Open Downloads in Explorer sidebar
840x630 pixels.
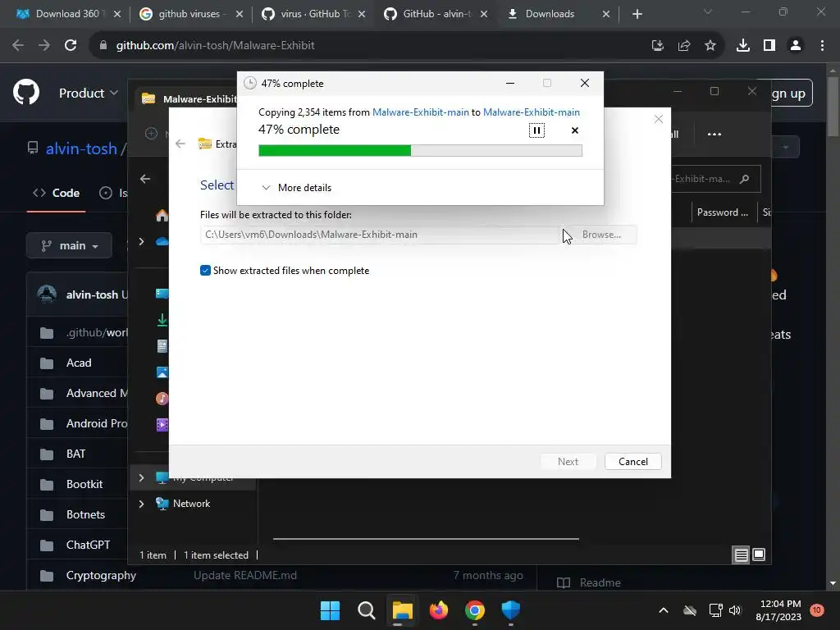[162, 320]
